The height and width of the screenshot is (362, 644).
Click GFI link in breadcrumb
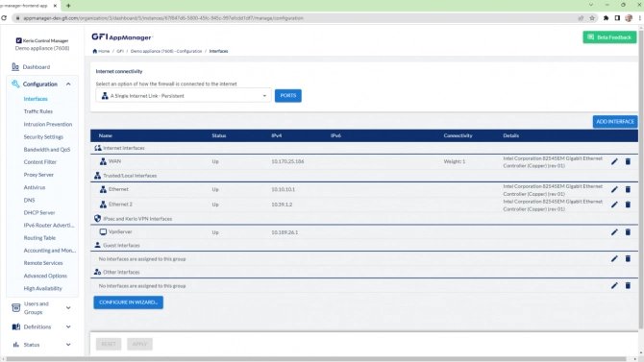120,51
